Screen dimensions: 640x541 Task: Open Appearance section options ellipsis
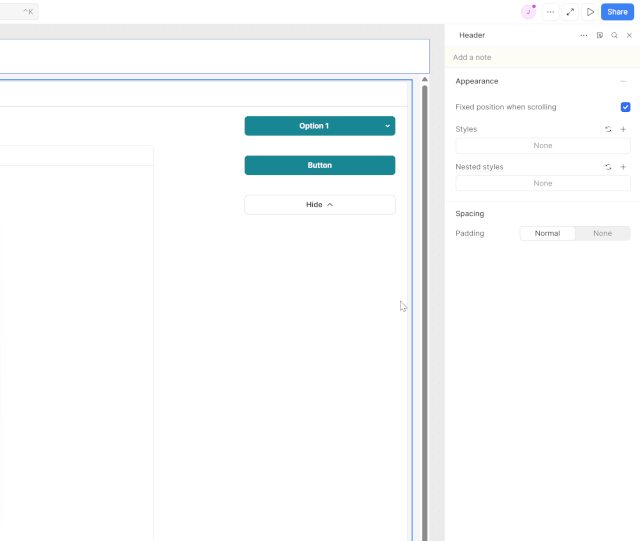coord(623,81)
